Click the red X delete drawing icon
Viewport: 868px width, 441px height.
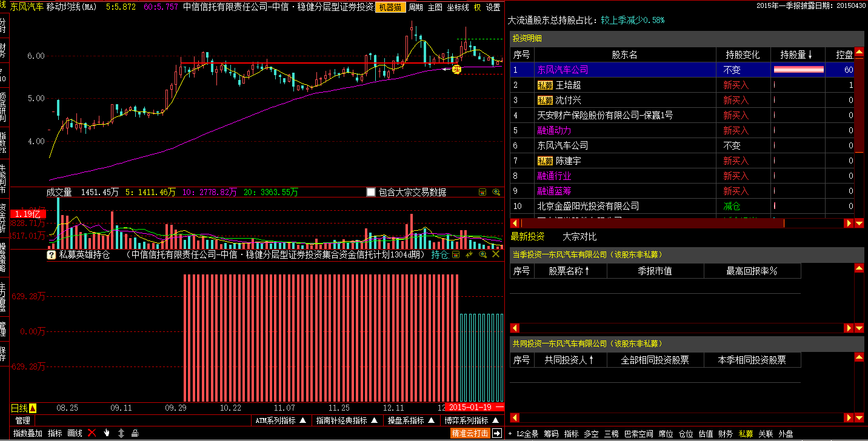click(92, 433)
